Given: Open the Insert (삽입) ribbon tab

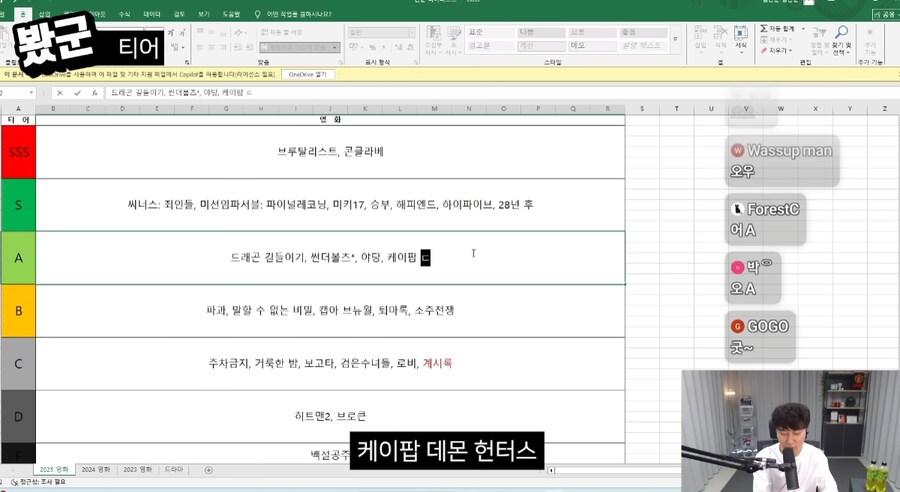Looking at the screenshot, I should (x=44, y=14).
